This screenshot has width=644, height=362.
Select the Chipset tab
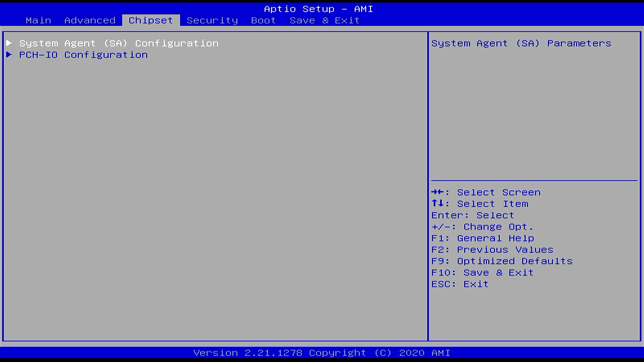tap(151, 20)
